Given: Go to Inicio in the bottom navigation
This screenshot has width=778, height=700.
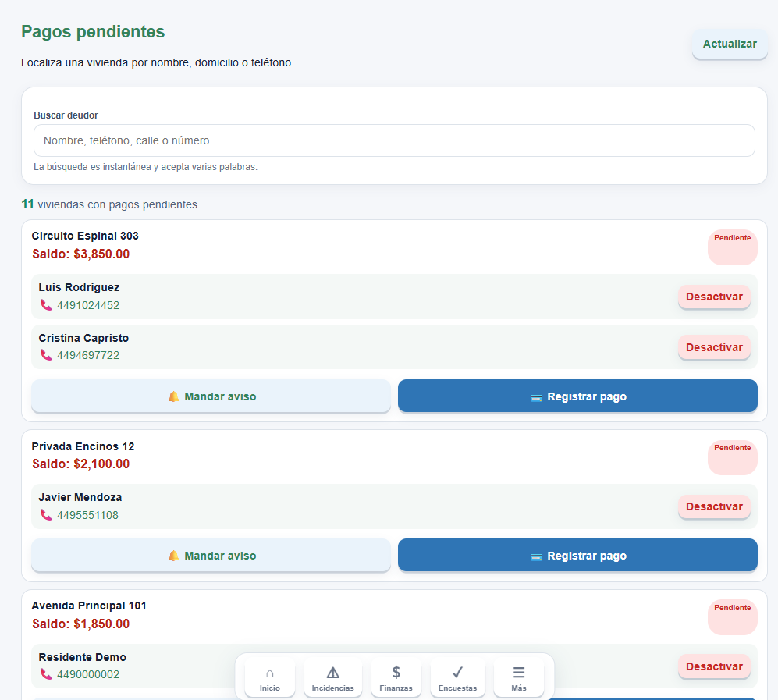Looking at the screenshot, I should tap(270, 678).
